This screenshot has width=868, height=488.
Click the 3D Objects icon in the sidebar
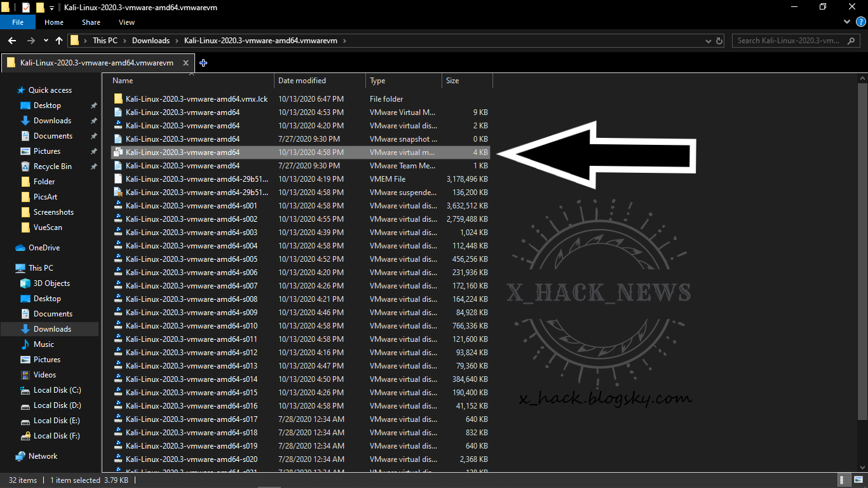25,283
